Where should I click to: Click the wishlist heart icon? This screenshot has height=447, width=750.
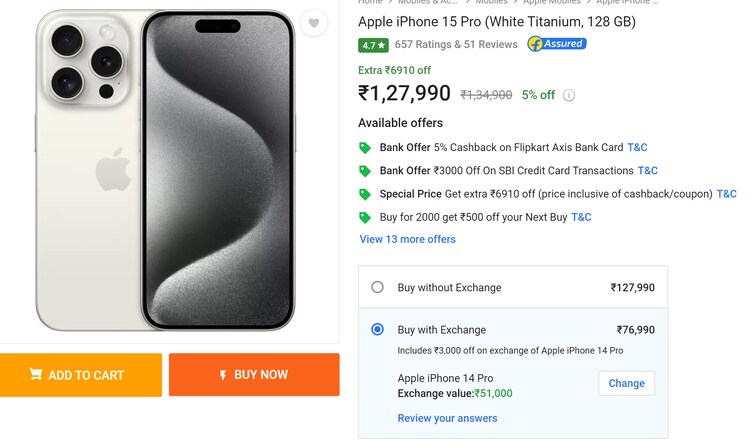[314, 23]
